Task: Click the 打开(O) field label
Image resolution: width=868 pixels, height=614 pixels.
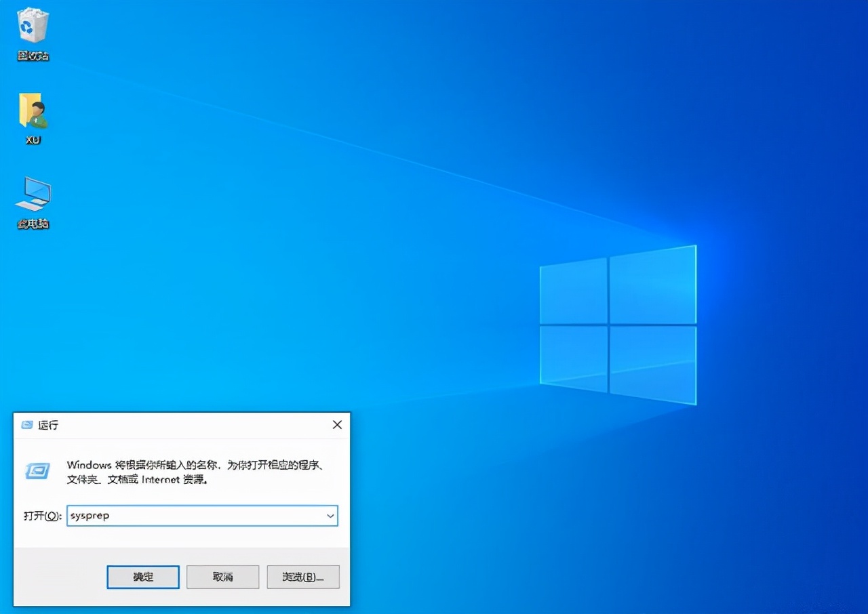Action: pos(41,515)
